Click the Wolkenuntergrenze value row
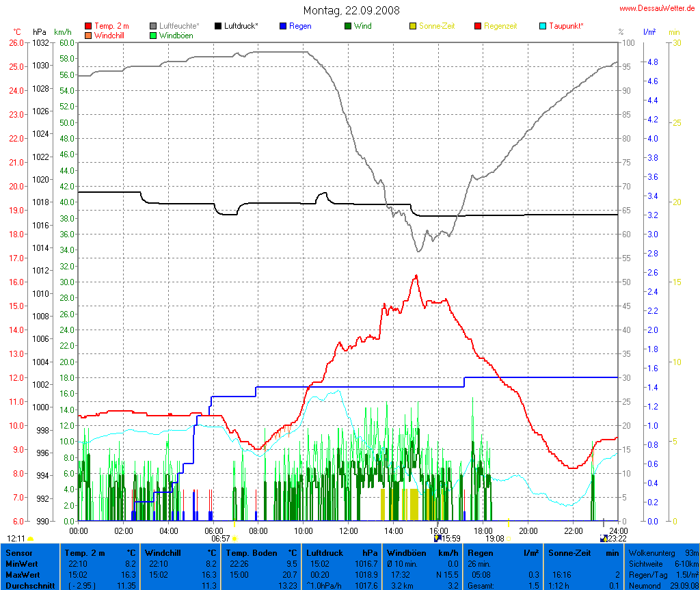 tap(663, 552)
